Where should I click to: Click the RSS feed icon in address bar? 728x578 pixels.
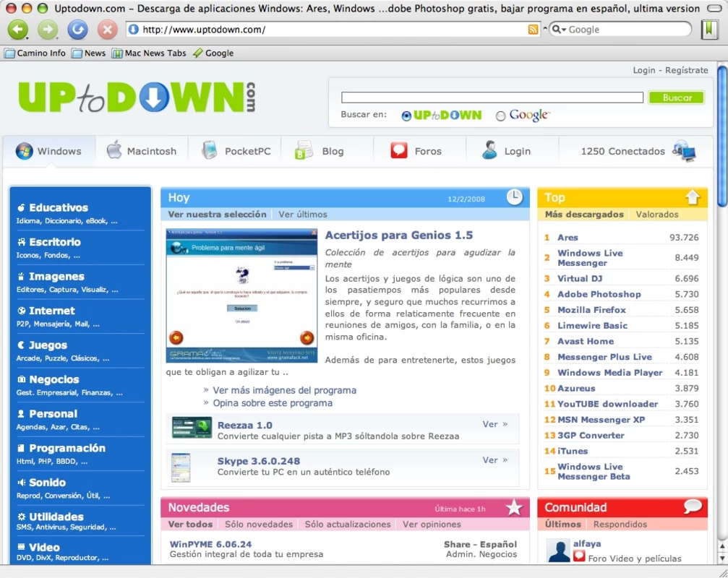tap(533, 30)
